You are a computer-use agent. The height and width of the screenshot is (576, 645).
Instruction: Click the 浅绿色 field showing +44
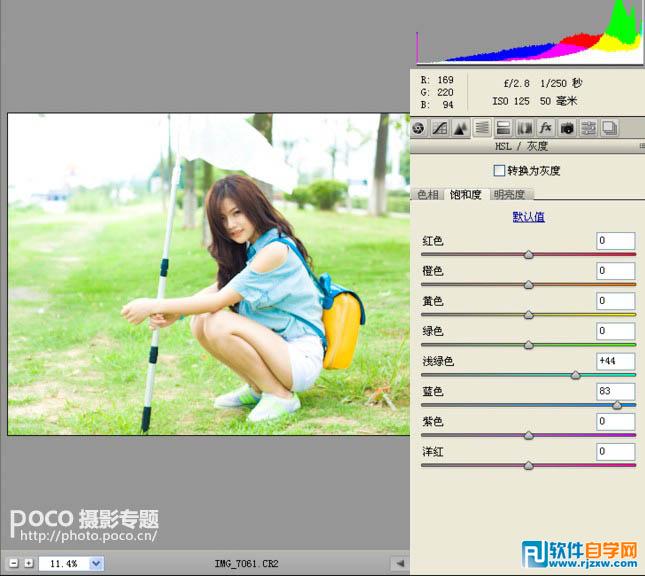click(x=615, y=361)
